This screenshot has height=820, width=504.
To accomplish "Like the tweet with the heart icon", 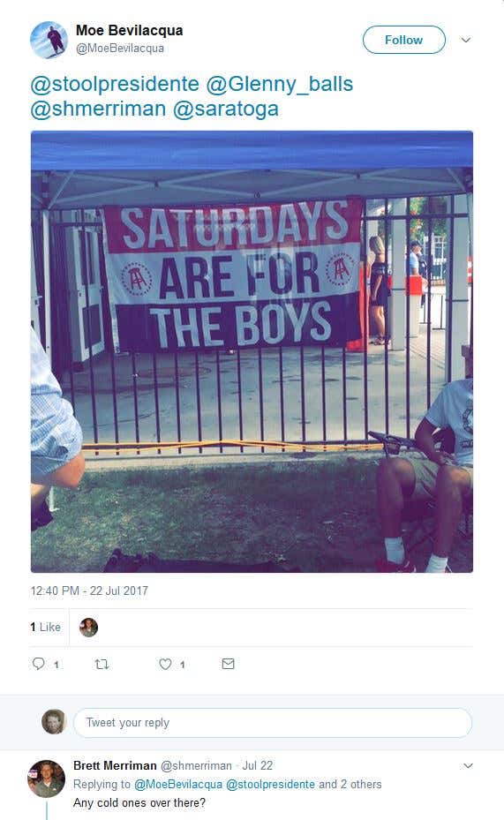I will pos(165,664).
